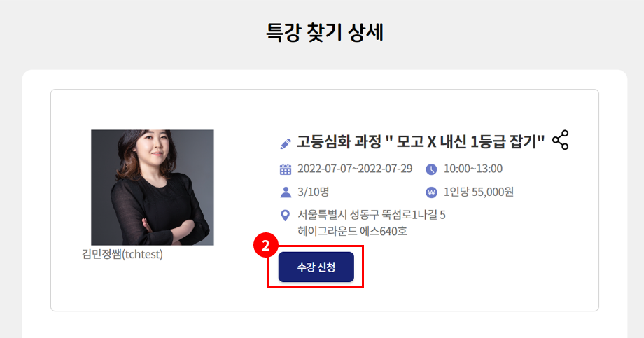Screen dimensions: 644x338
Task: Click the clock icon beside 10:00~13:00
Action: click(x=431, y=169)
